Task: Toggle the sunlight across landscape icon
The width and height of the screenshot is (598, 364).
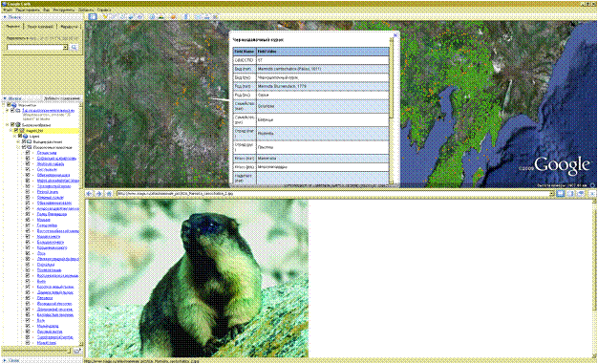Action: pos(160,17)
